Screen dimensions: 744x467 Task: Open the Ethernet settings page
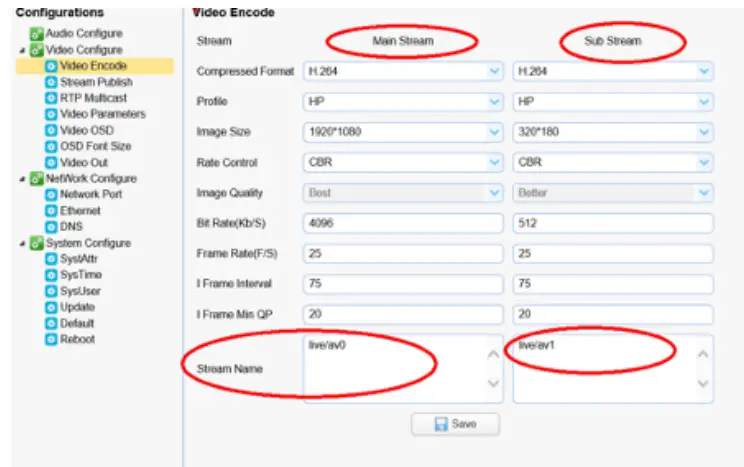(80, 211)
